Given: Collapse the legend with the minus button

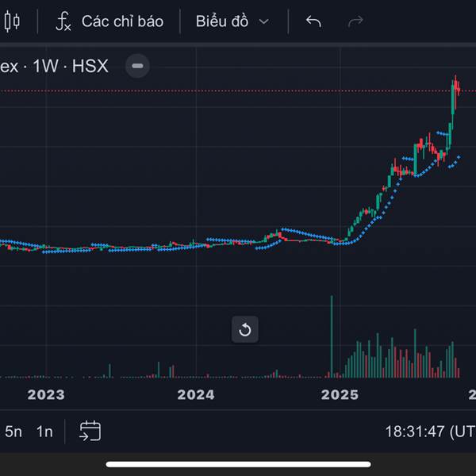Looking at the screenshot, I should 137,66.
